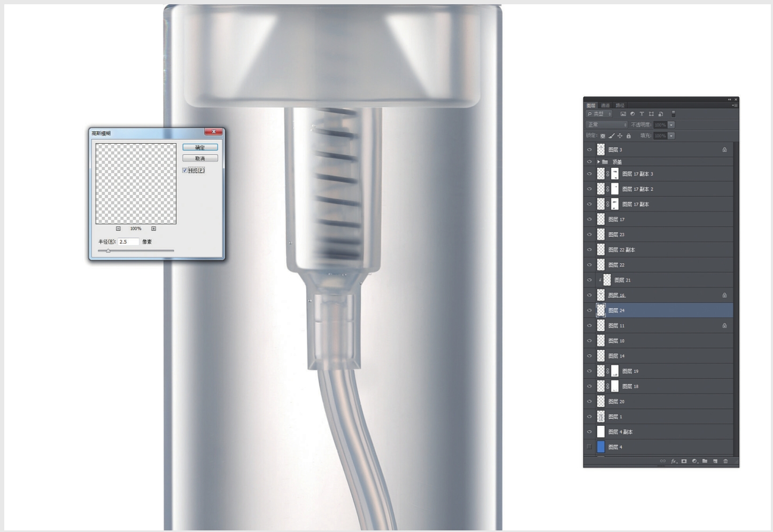Click the lock icon on 图层 3

(x=724, y=150)
